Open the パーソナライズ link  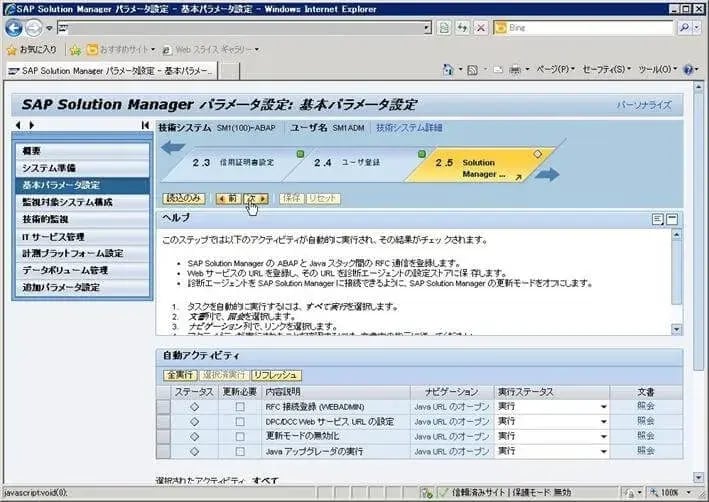(644, 105)
